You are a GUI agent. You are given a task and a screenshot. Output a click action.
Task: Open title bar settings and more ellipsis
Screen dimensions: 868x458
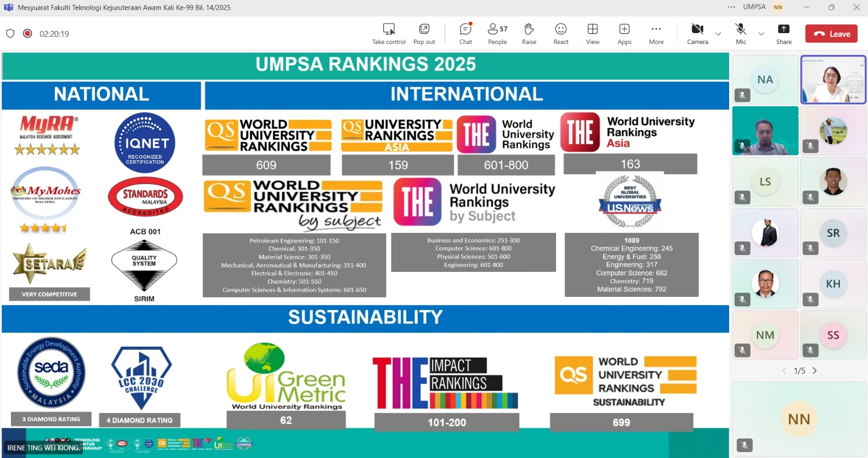coord(731,7)
